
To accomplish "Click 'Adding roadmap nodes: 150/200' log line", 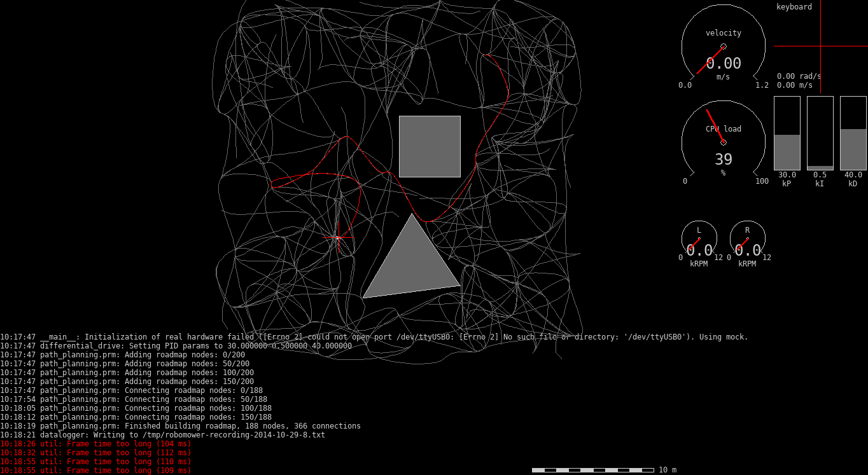I will point(127,382).
